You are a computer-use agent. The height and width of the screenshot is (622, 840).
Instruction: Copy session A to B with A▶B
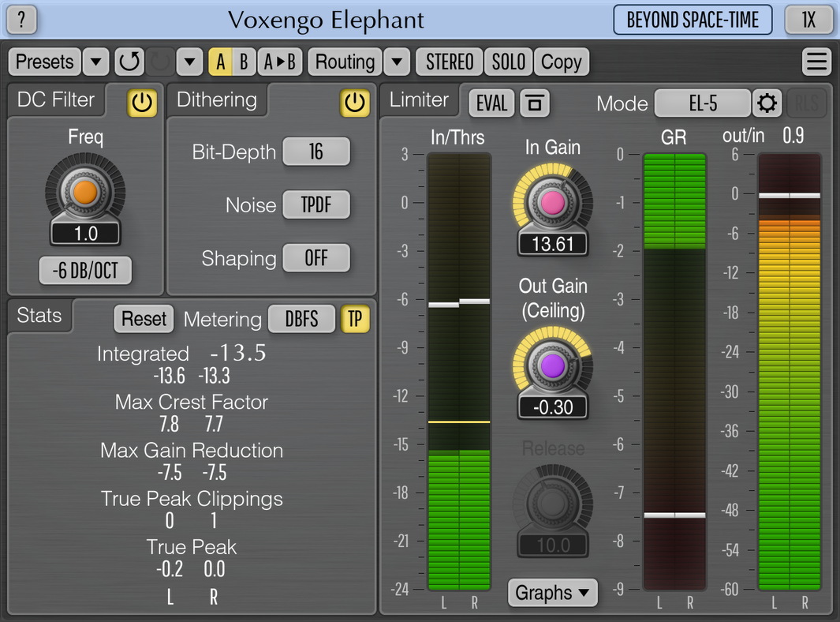point(280,61)
